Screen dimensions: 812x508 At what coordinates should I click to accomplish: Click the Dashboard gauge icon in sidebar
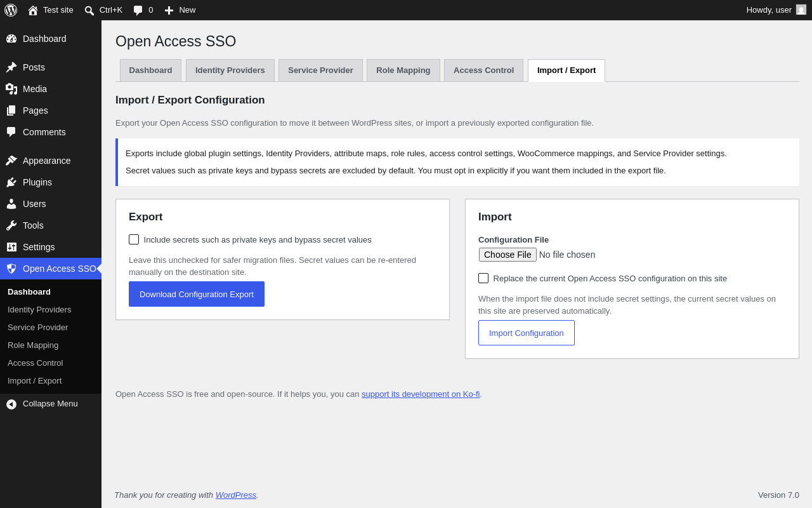click(x=11, y=39)
